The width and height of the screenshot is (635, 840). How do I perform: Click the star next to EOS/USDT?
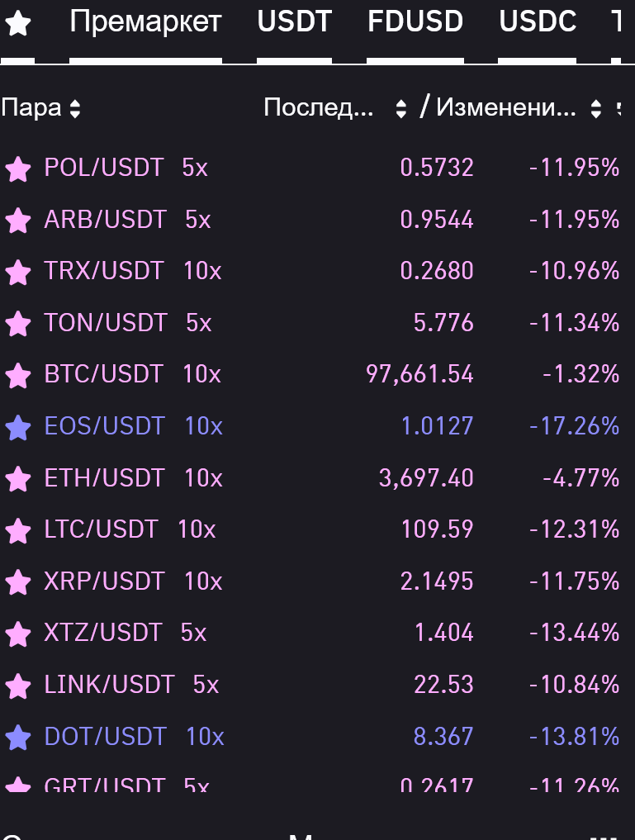pyautogui.click(x=17, y=427)
